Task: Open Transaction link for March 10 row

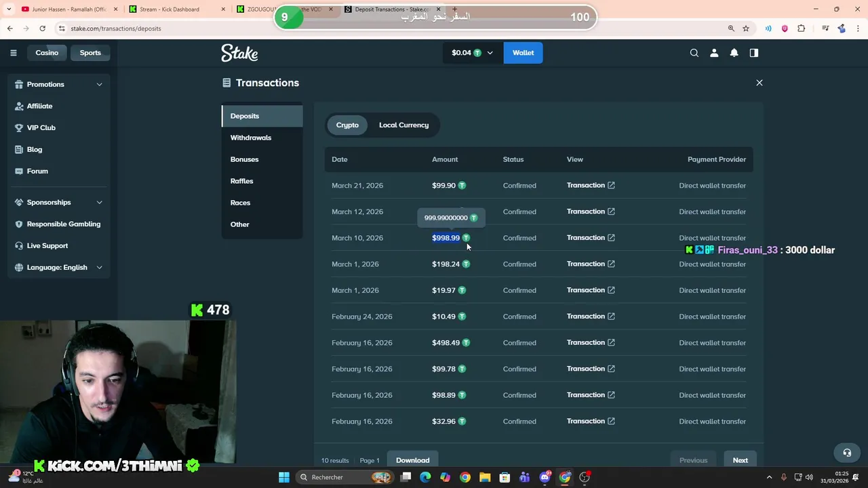Action: pos(591,238)
